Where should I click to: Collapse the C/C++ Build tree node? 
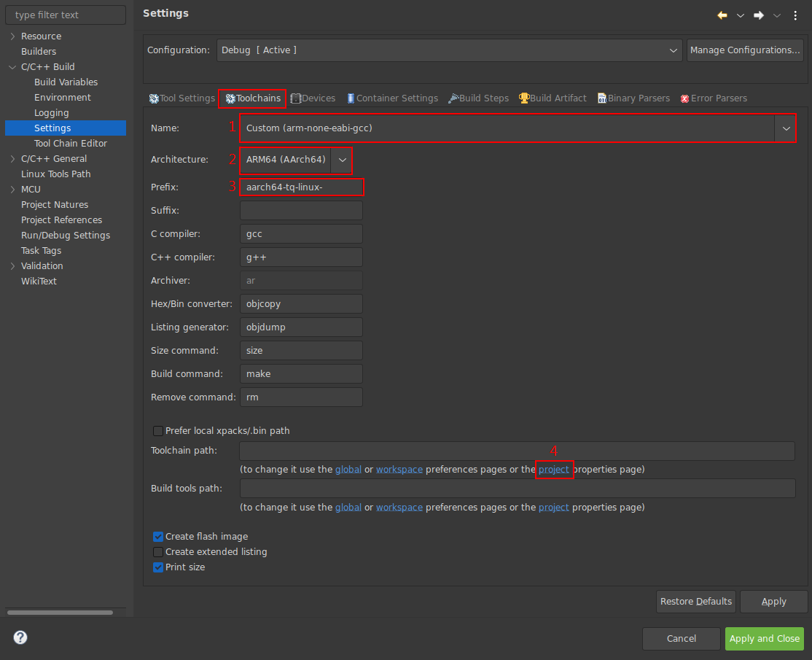point(13,67)
